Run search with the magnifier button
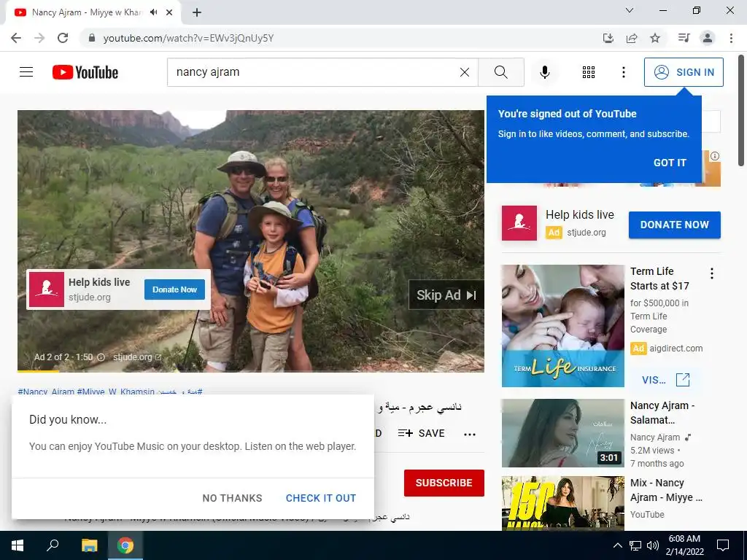 (x=500, y=72)
